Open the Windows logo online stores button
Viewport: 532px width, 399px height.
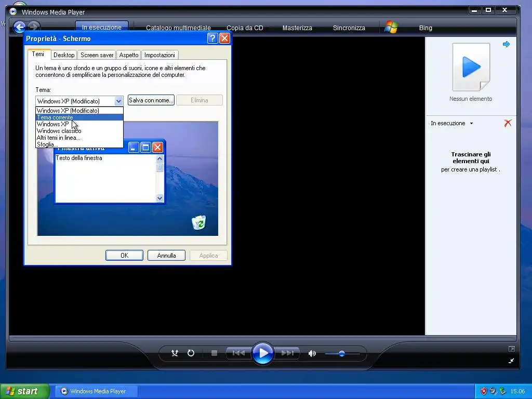click(x=391, y=27)
